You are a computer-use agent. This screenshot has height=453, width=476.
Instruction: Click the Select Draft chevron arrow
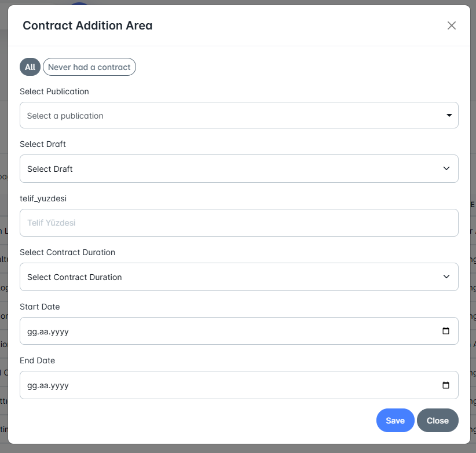pyautogui.click(x=446, y=168)
